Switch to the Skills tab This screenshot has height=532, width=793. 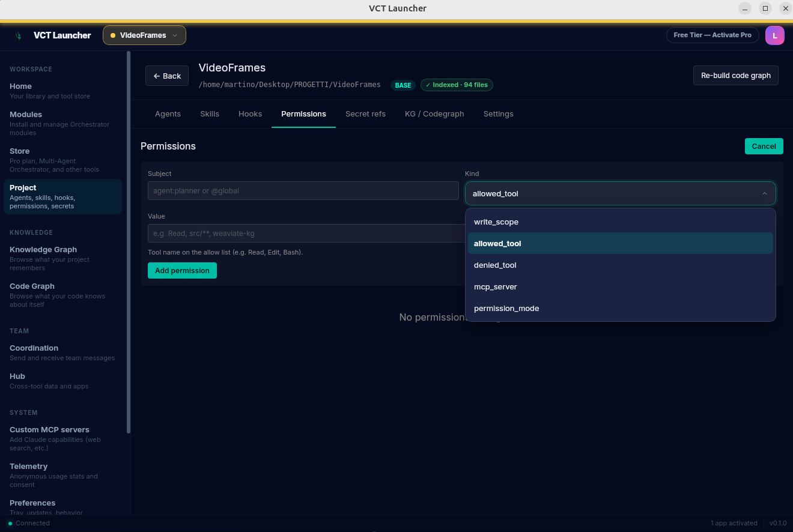click(x=210, y=113)
